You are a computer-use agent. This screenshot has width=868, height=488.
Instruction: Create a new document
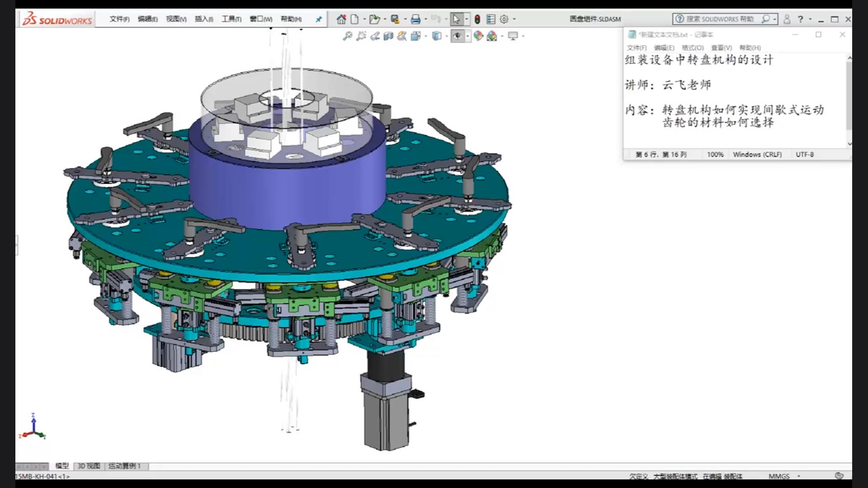[355, 19]
